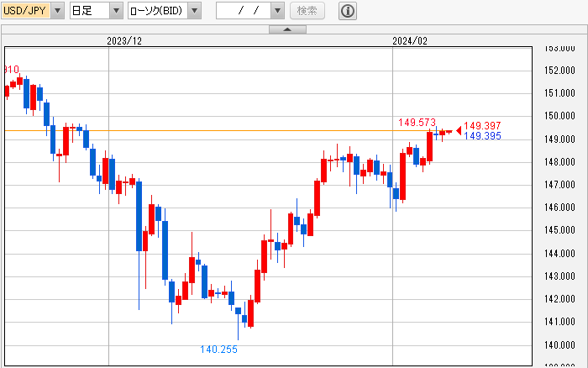Select the 2024/02 date label

pos(410,41)
